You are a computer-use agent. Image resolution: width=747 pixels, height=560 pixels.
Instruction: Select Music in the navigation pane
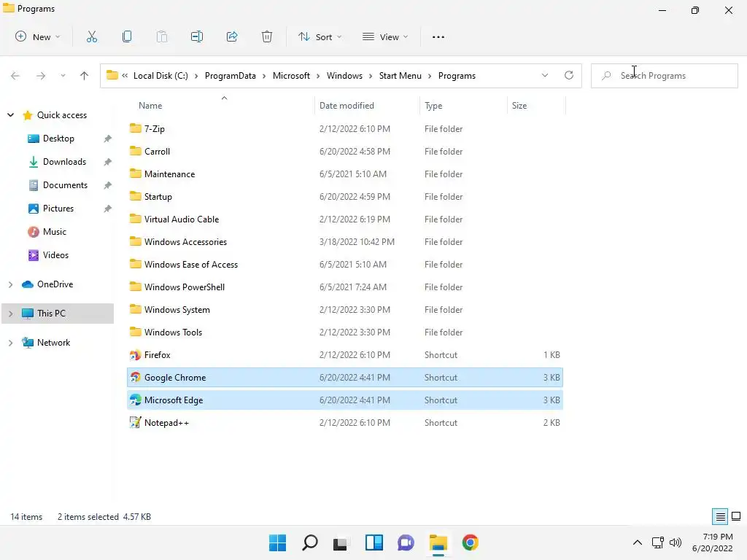[54, 231]
